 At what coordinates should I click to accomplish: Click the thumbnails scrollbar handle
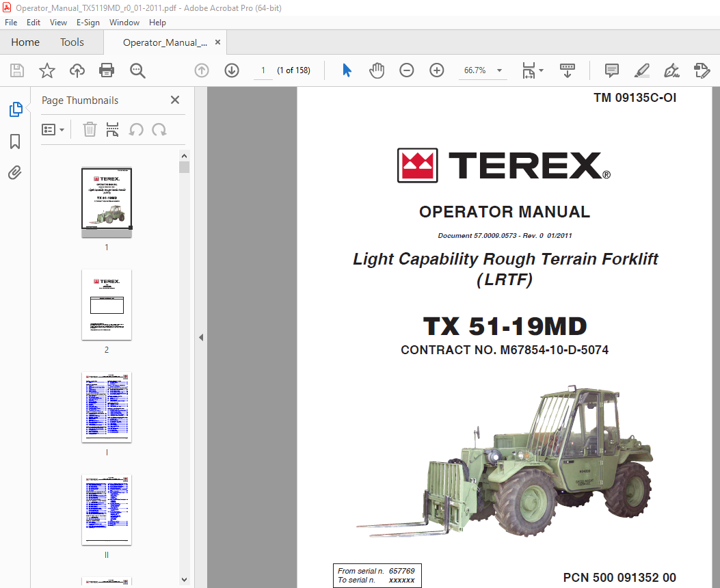(x=184, y=167)
